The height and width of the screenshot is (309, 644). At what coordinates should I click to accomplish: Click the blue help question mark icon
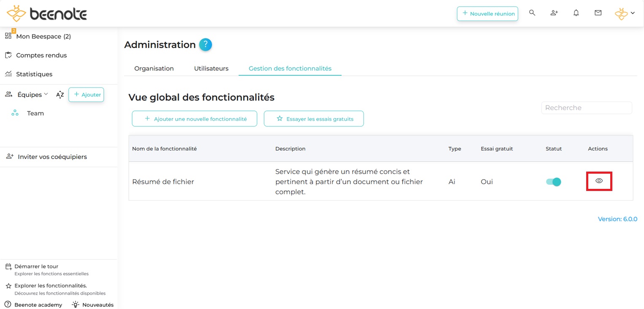click(206, 45)
